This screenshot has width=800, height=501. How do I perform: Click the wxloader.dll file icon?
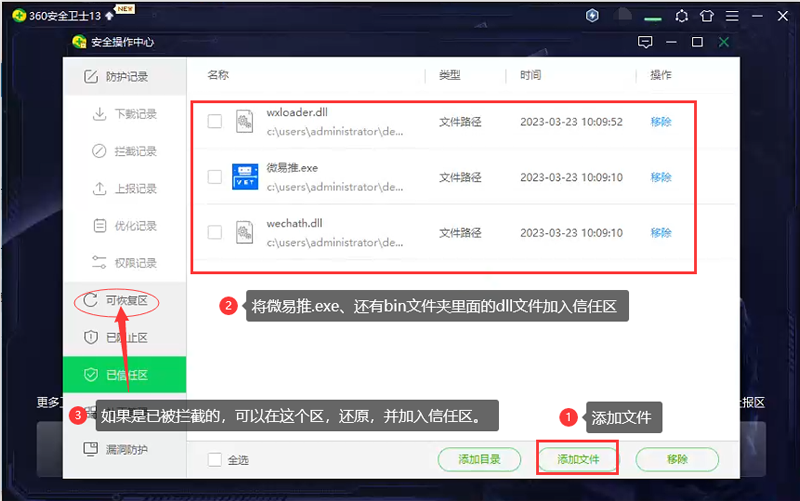click(x=244, y=121)
